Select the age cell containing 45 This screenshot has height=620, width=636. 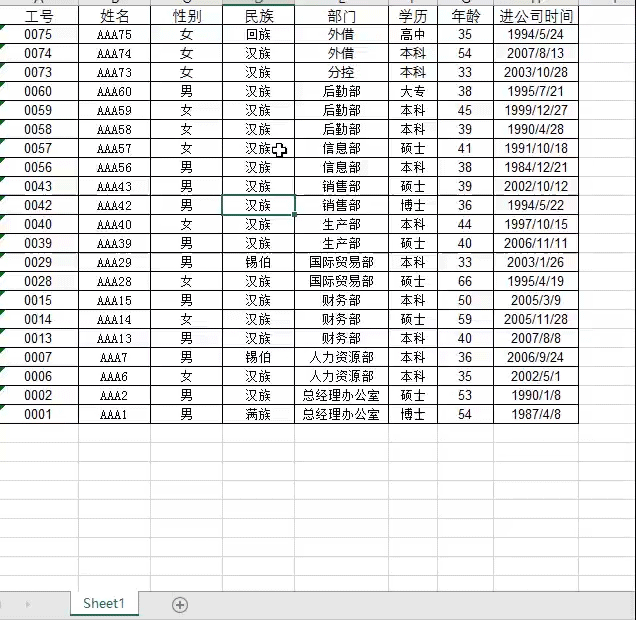coord(466,110)
